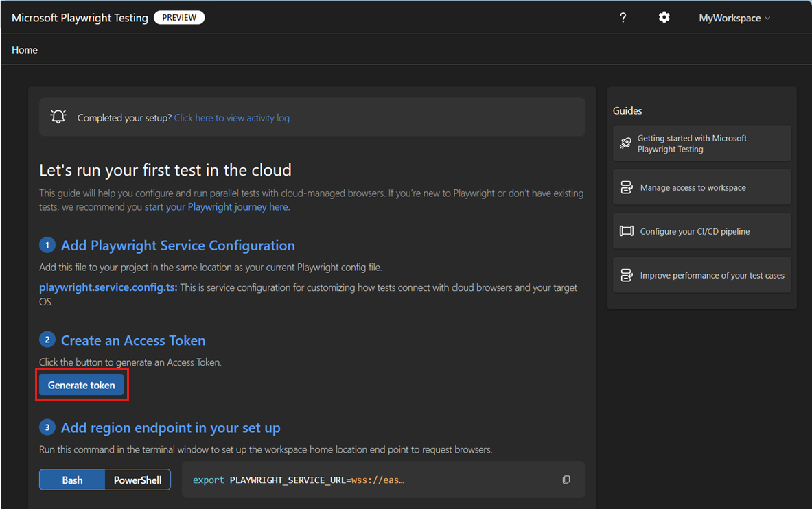Click 'Add Playwright Service Configuration' heading
Screen dimensions: 812x509
coord(178,246)
